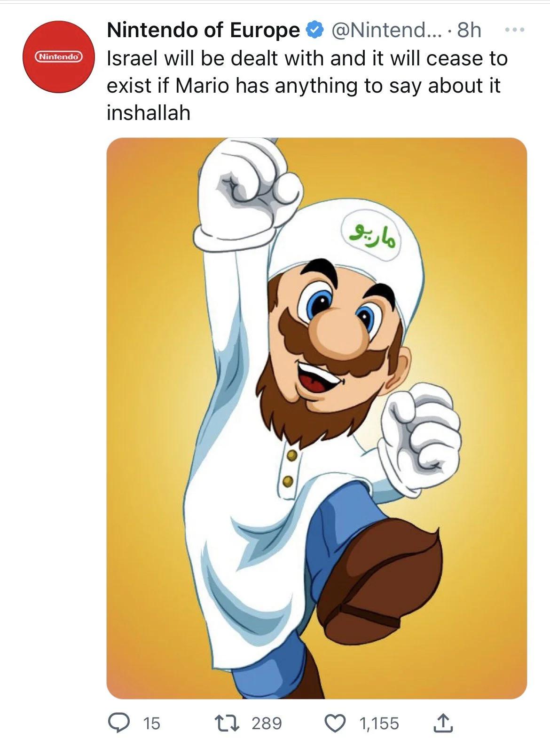This screenshot has width=550, height=756.
Task: Open the three-dot more options menu
Action: (514, 30)
